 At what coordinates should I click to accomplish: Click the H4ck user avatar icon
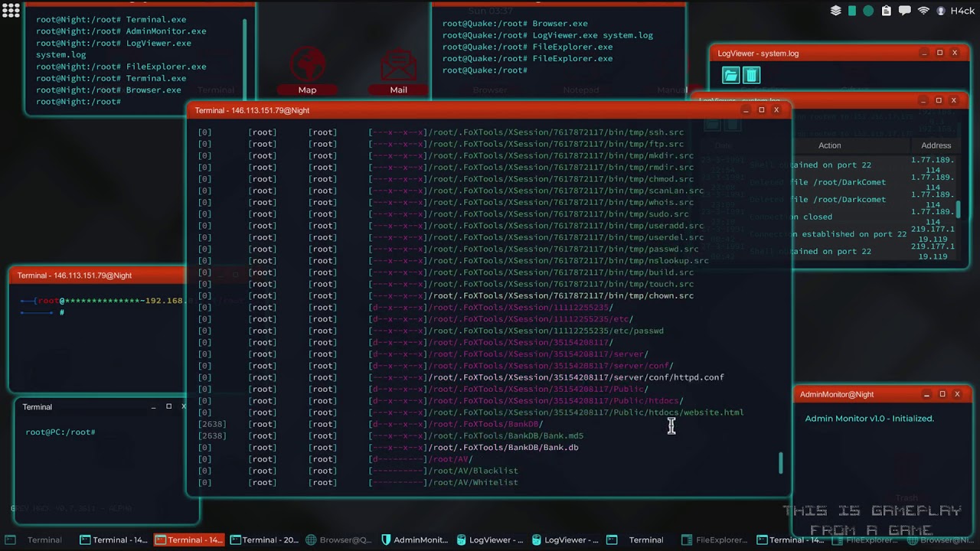pyautogui.click(x=941, y=11)
